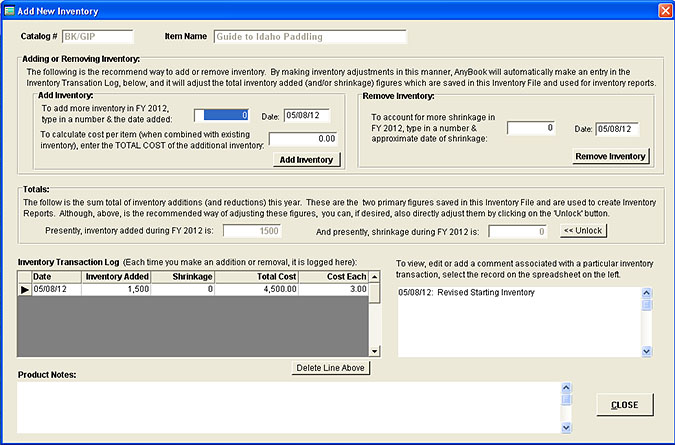Click the Inventory Added column header
The height and width of the screenshot is (445, 675).
pyautogui.click(x=117, y=276)
